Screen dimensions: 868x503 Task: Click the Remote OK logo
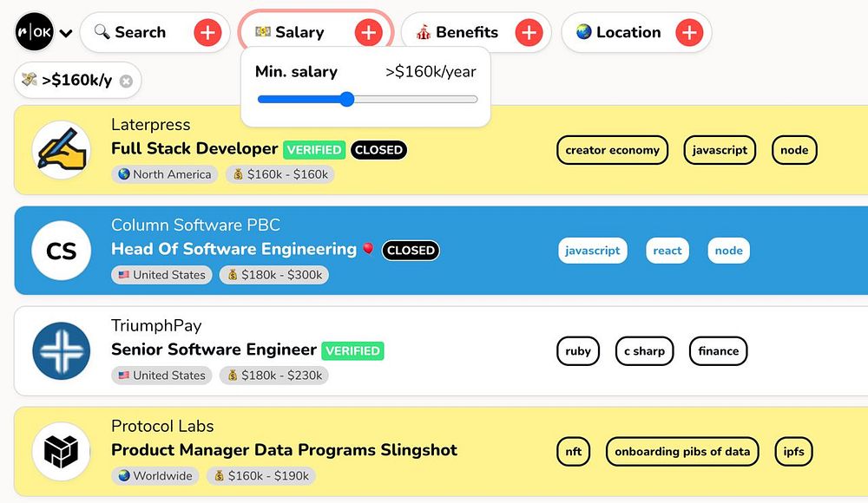[x=35, y=32]
